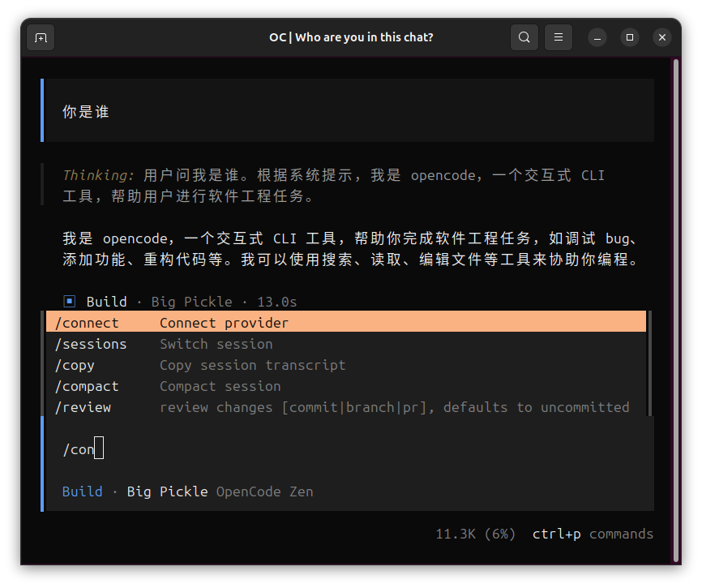Click the ctrl+p commands hint
This screenshot has height=588, width=702.
(593, 534)
